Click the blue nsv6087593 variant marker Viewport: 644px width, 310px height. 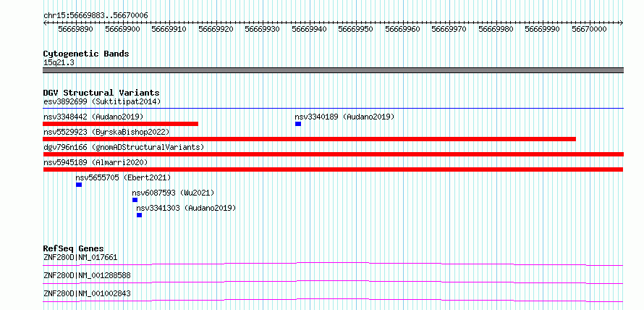point(135,200)
